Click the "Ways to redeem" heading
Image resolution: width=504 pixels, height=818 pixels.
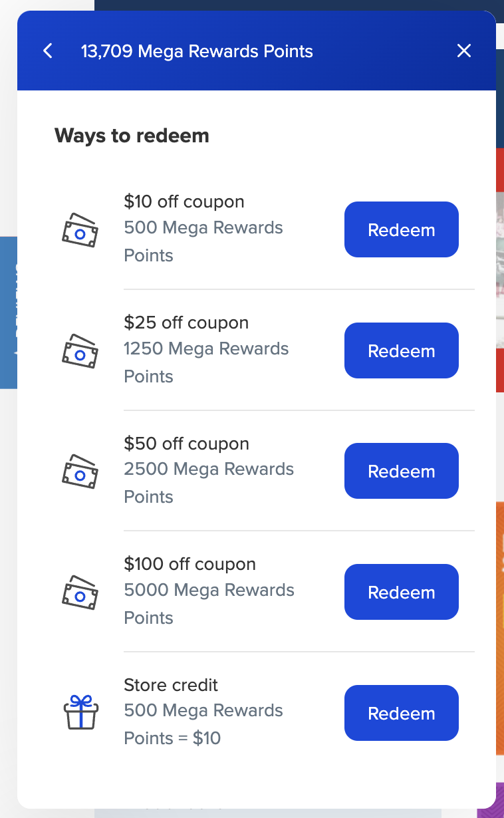[132, 136]
